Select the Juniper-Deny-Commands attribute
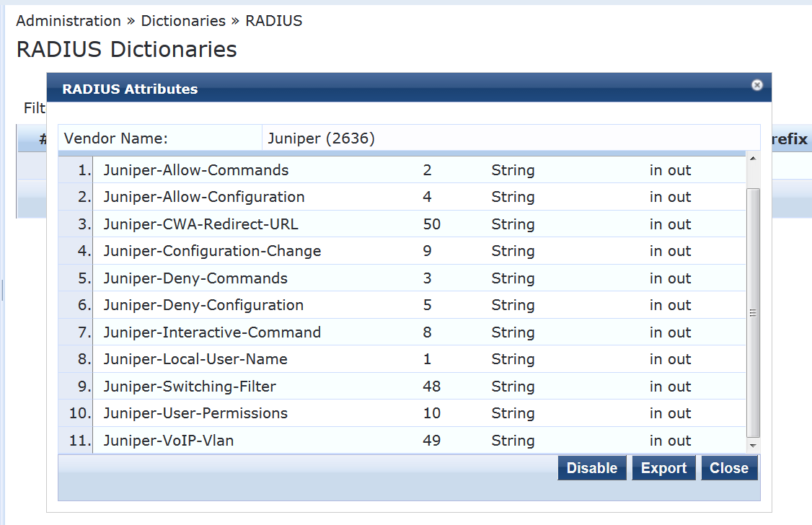This screenshot has height=525, width=812. click(x=195, y=278)
